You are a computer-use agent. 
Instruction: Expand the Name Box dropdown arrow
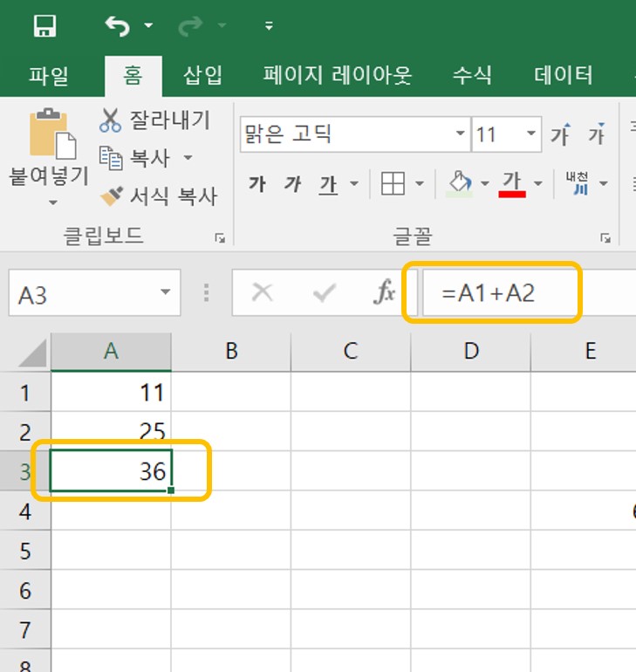click(165, 292)
